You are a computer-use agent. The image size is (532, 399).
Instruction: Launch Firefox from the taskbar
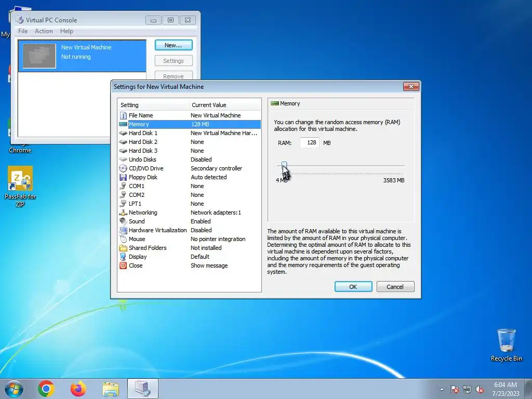click(x=78, y=389)
